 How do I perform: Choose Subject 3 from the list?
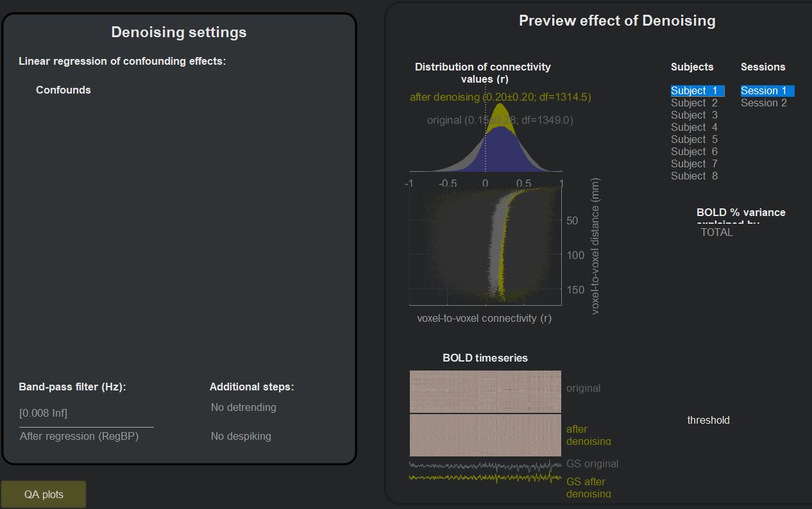coord(695,115)
